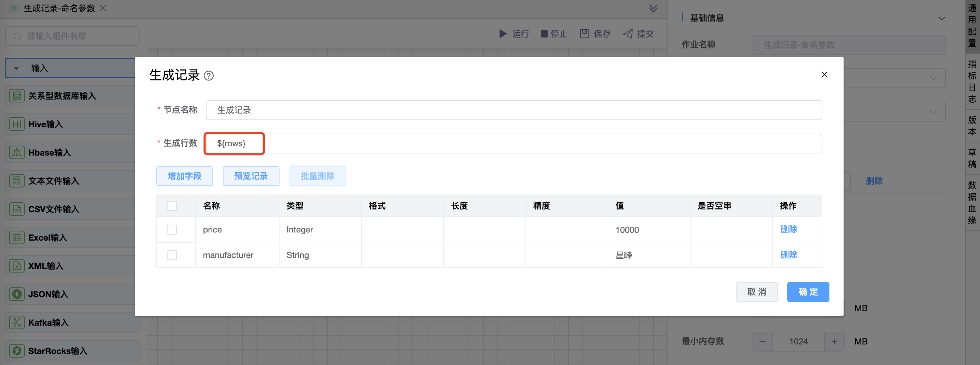Run the job via the 运行 icon
Viewport: 980px width, 365px height.
tap(503, 34)
